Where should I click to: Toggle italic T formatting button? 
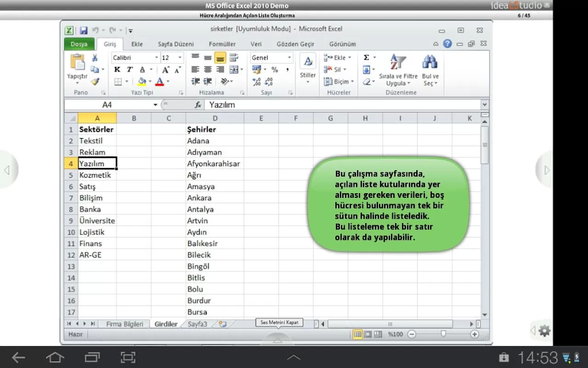130,70
